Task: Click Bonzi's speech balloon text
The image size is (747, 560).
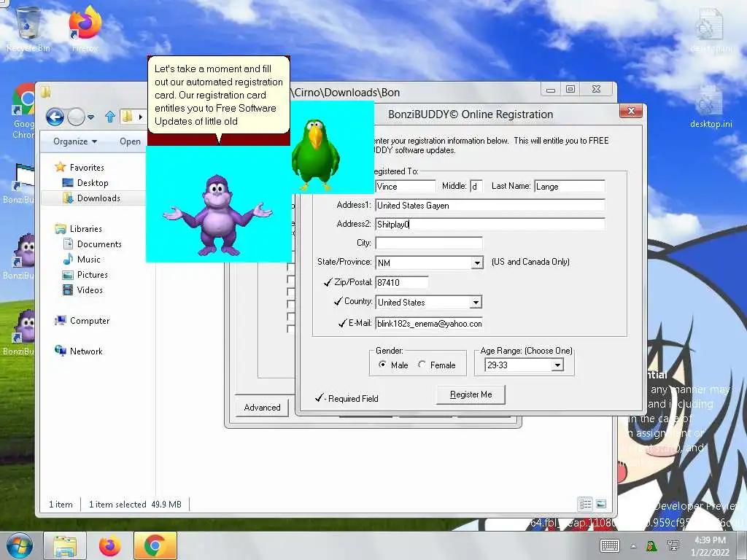Action: coord(219,95)
